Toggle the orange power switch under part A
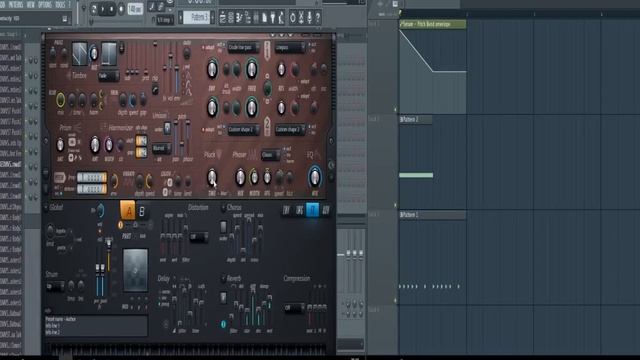This screenshot has height=360, width=640. pyautogui.click(x=120, y=225)
